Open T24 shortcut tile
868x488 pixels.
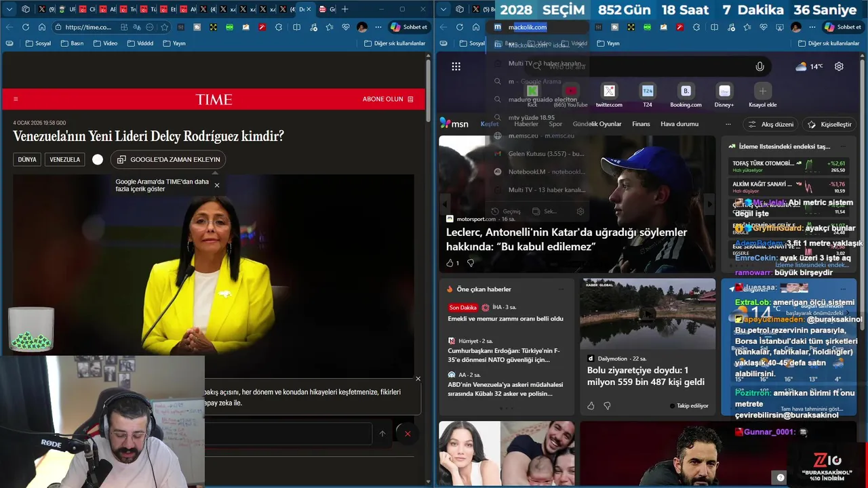[x=648, y=96]
